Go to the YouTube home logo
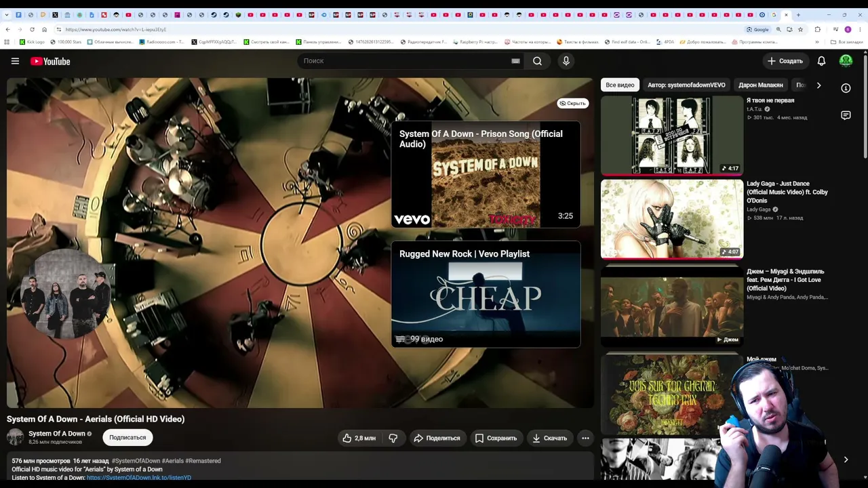 (50, 61)
